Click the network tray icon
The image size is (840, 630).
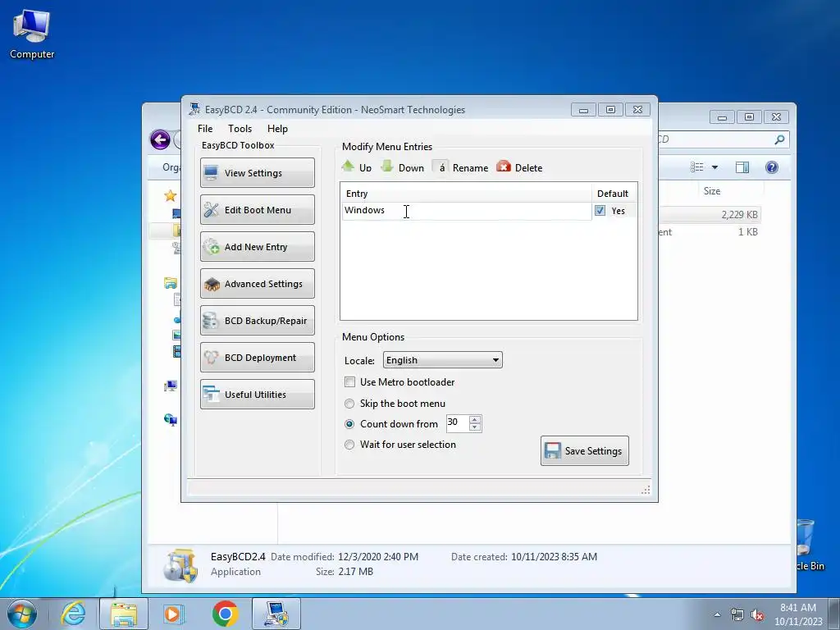point(737,614)
